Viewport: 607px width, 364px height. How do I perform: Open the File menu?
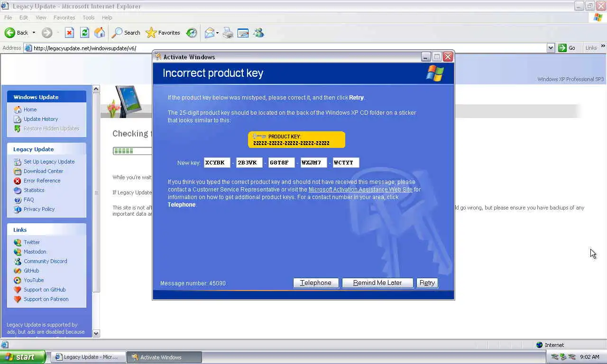point(8,18)
